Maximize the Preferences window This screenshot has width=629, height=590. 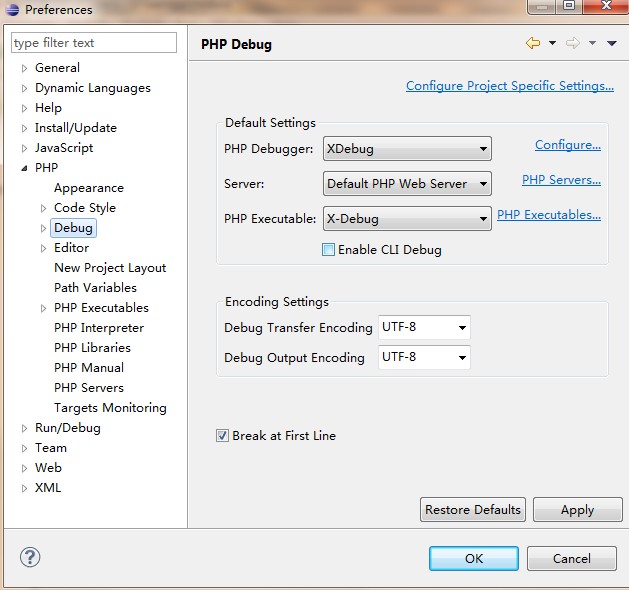point(569,6)
